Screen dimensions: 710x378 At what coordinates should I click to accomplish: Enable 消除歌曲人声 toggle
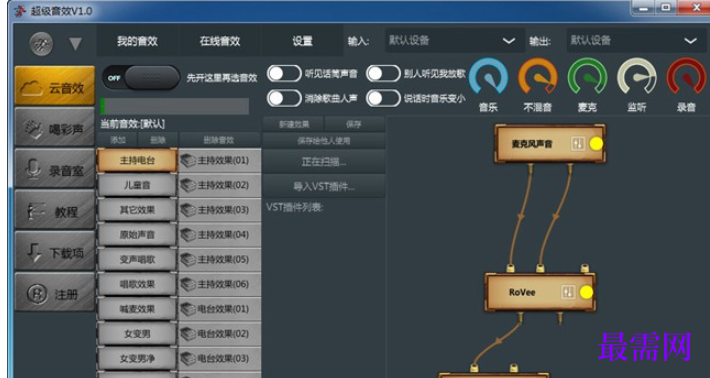(284, 98)
